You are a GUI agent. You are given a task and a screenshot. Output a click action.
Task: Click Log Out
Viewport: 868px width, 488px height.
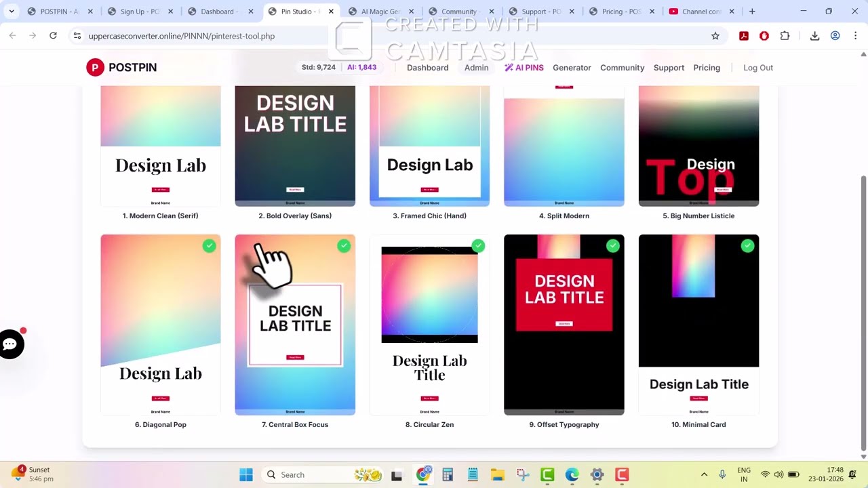point(758,68)
